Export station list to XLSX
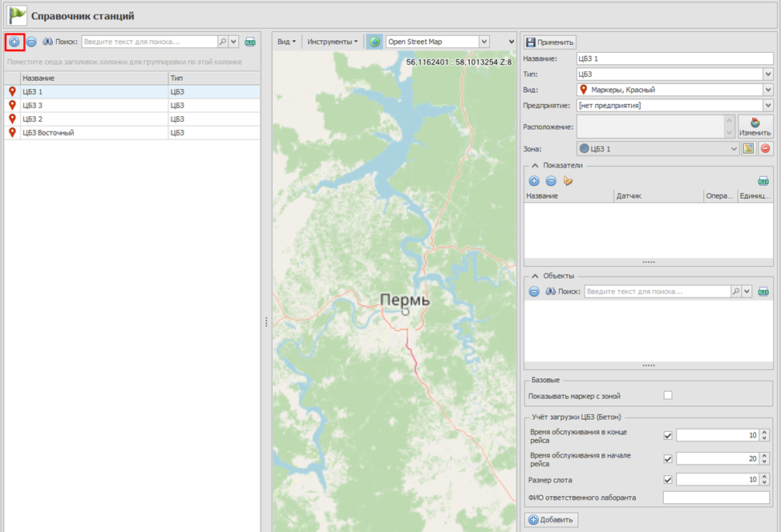 click(250, 42)
